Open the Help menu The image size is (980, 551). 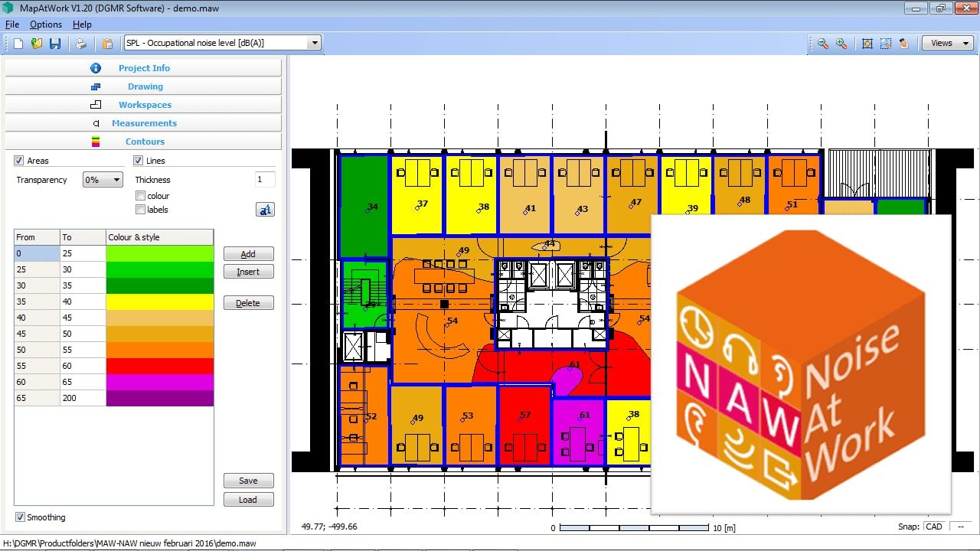[82, 24]
